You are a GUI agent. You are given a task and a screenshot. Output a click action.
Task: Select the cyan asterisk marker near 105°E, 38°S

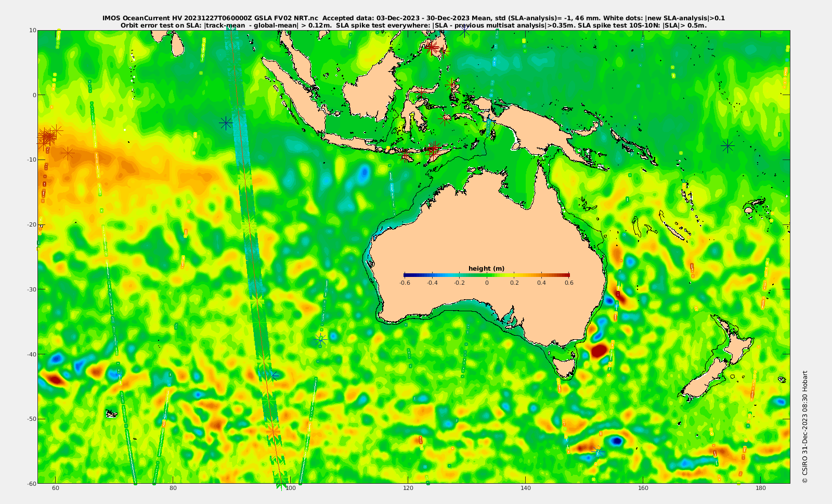click(321, 339)
